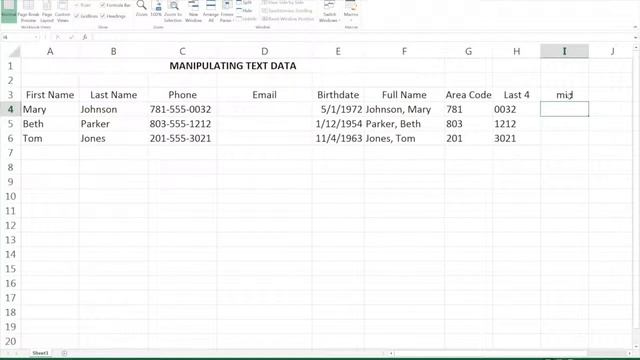640x360 pixels.
Task: Select cell containing 11/4/1963
Action: tap(338, 138)
